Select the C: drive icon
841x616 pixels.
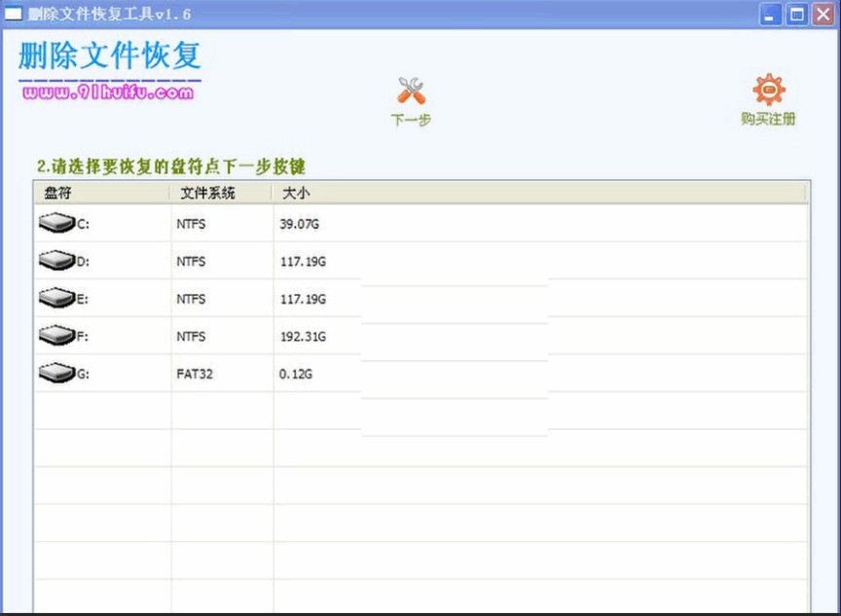pyautogui.click(x=56, y=223)
